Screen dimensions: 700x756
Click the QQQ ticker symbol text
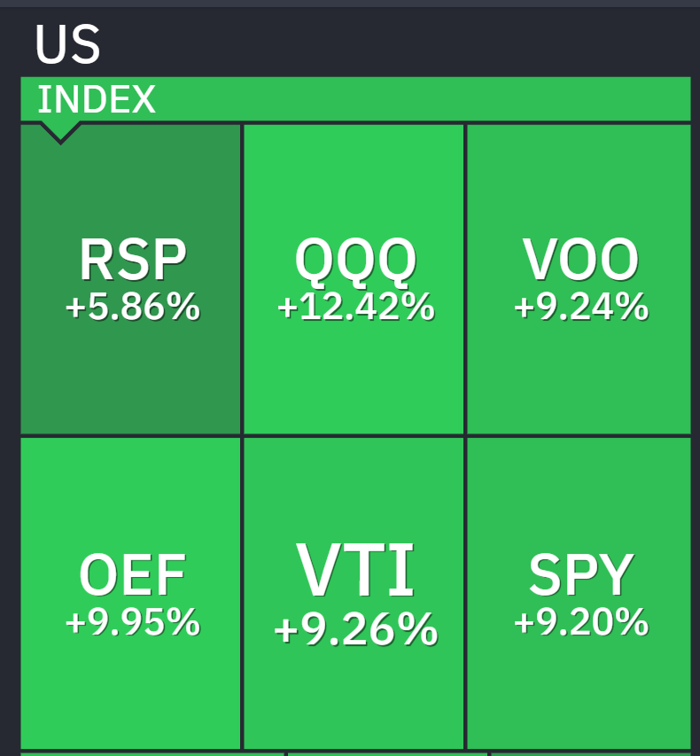355,261
